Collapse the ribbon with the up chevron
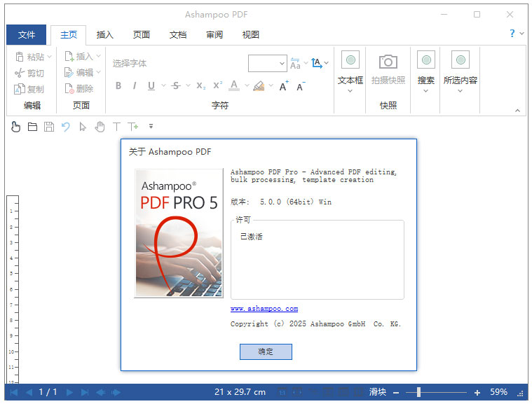Screen dimensions: 532x404 [517, 111]
